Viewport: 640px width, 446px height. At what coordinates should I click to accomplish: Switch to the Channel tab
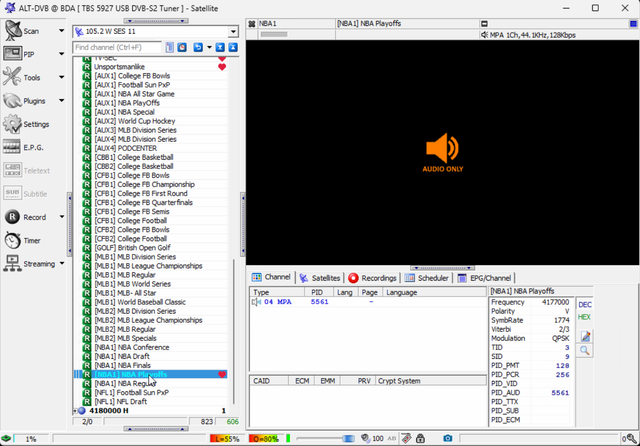tap(272, 277)
